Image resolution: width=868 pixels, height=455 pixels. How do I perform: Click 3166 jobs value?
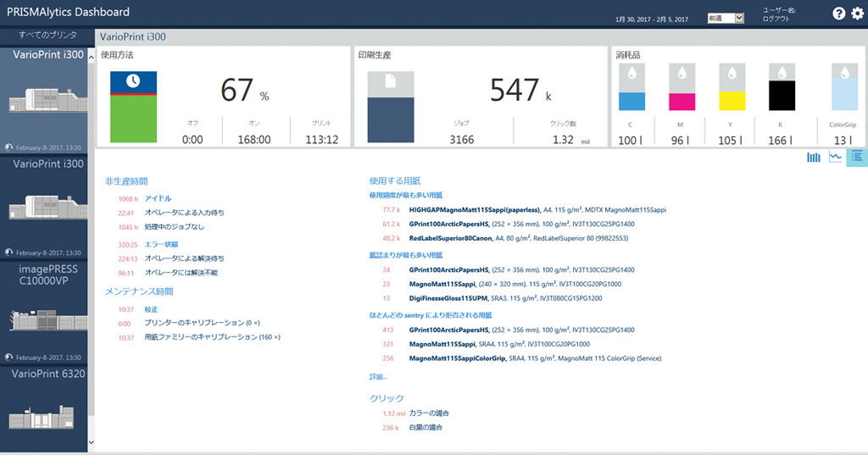[x=462, y=140]
